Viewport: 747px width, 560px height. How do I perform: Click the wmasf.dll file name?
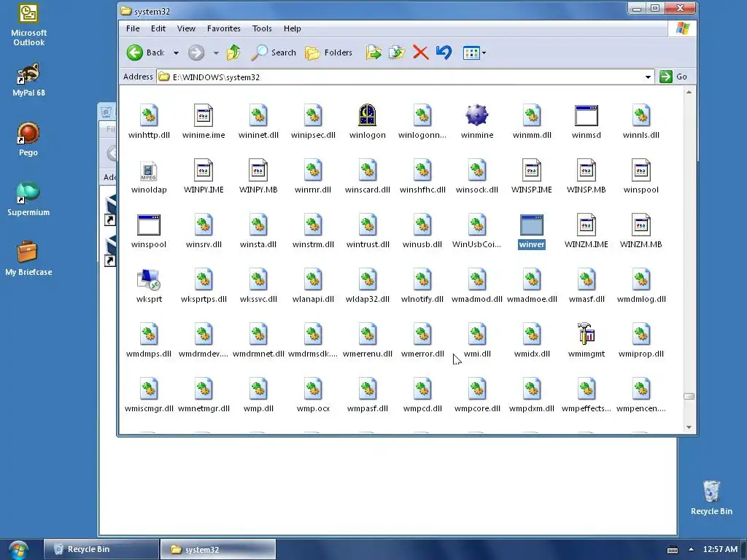pos(587,299)
